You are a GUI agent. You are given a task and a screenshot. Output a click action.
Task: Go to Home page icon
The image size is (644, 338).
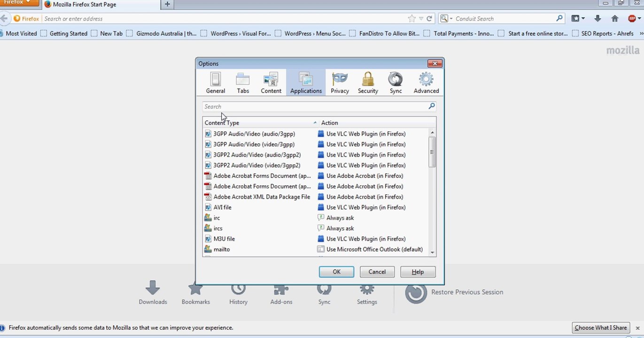click(x=615, y=19)
